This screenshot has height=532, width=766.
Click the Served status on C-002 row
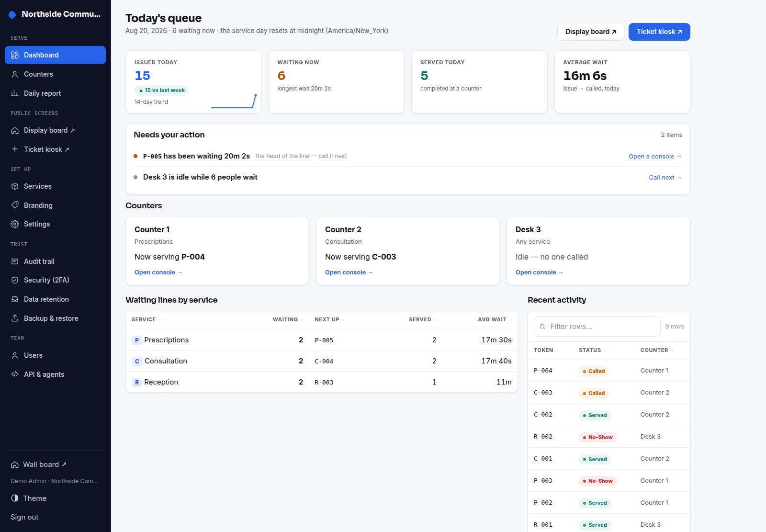(x=595, y=415)
